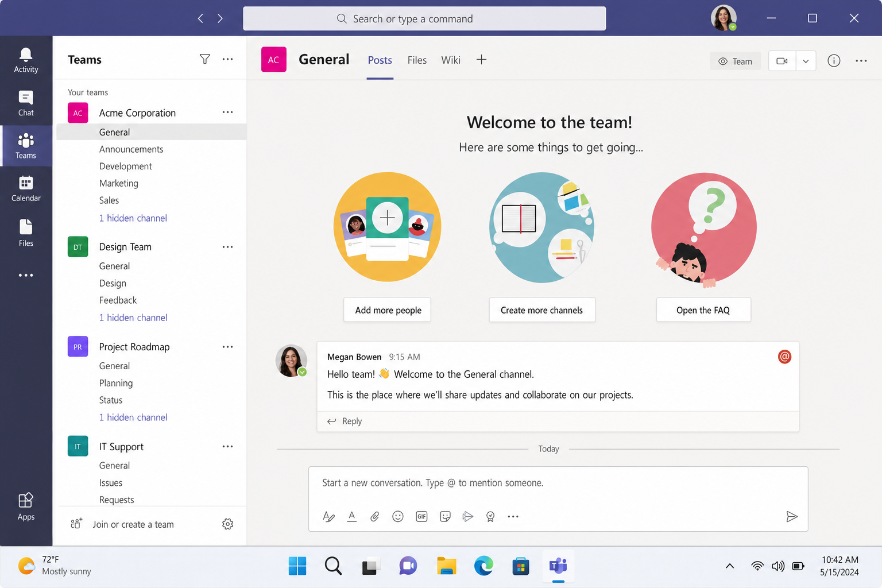
Task: Show hidden system tray icons chevron
Action: tap(730, 566)
